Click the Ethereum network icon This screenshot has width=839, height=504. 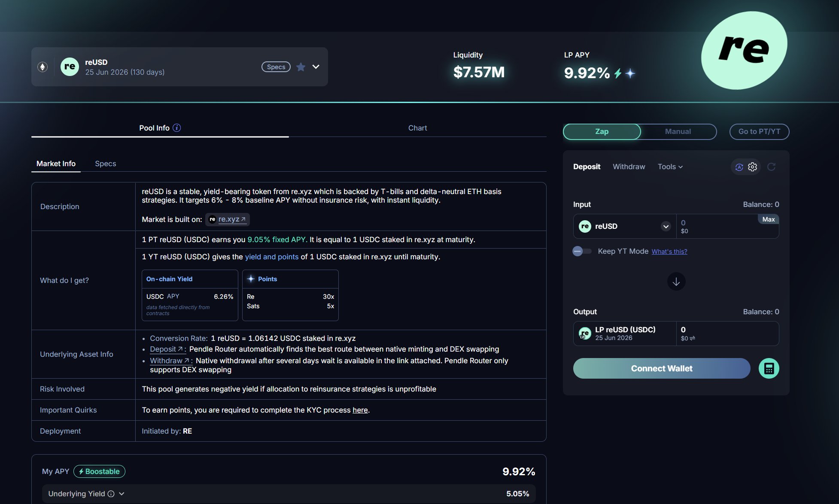pyautogui.click(x=43, y=67)
